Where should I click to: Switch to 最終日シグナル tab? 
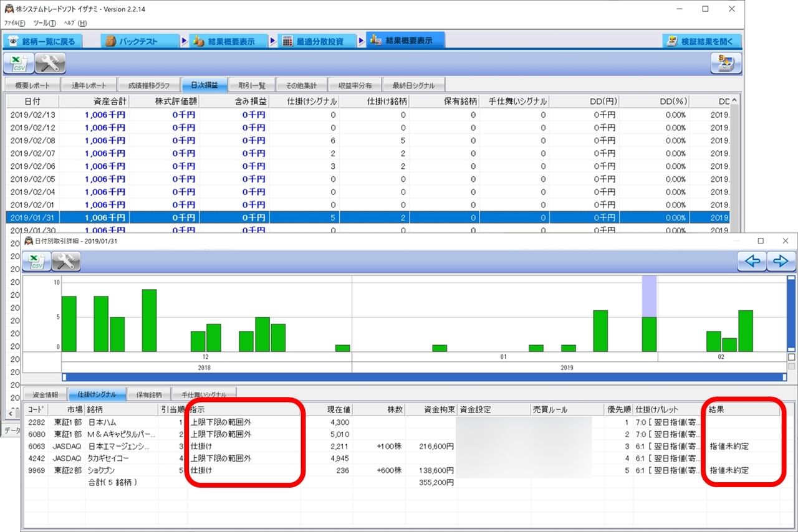tap(414, 85)
